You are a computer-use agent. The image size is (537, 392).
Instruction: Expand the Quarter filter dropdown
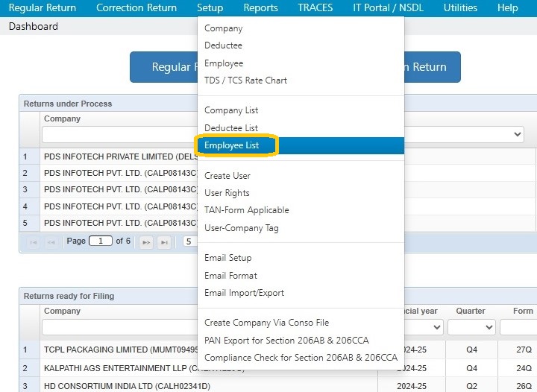(471, 327)
